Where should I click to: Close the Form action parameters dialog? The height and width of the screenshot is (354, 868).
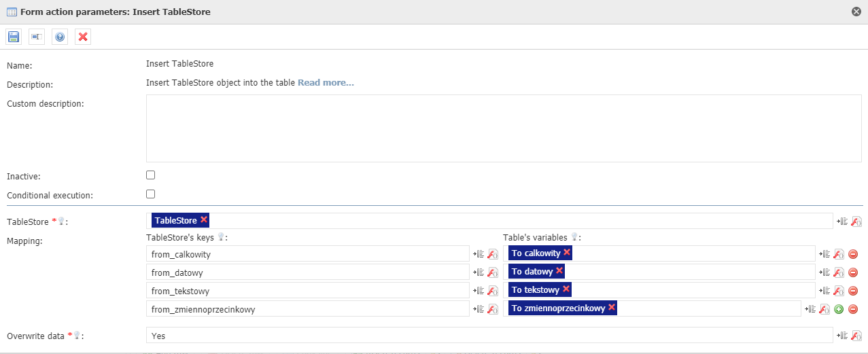pyautogui.click(x=856, y=12)
